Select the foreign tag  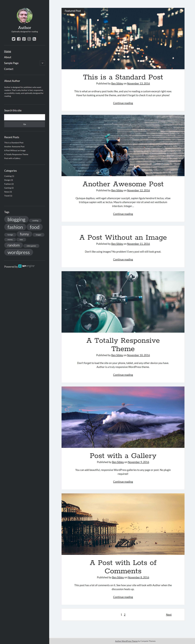click(x=10, y=235)
